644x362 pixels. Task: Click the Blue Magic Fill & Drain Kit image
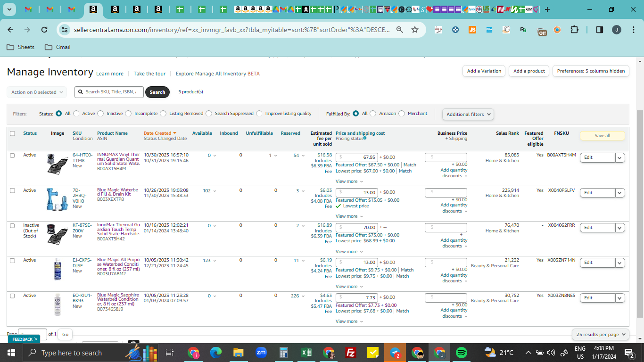58,199
